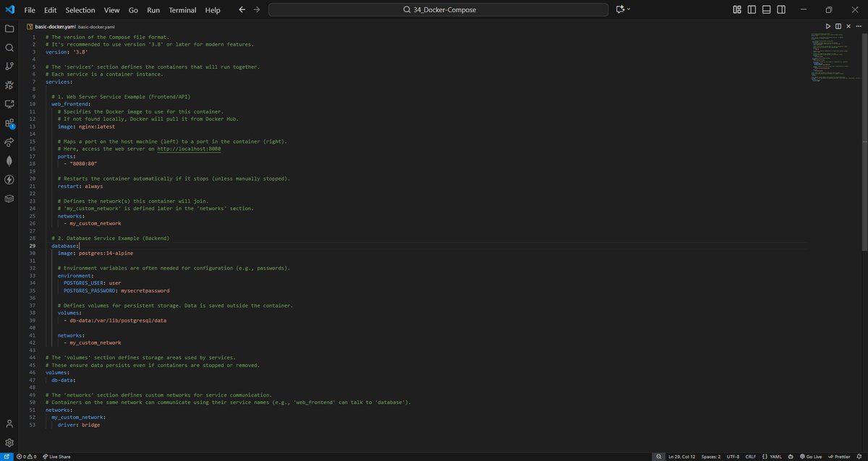Click the "8080:80" port mapping
868x461 pixels.
pos(83,163)
